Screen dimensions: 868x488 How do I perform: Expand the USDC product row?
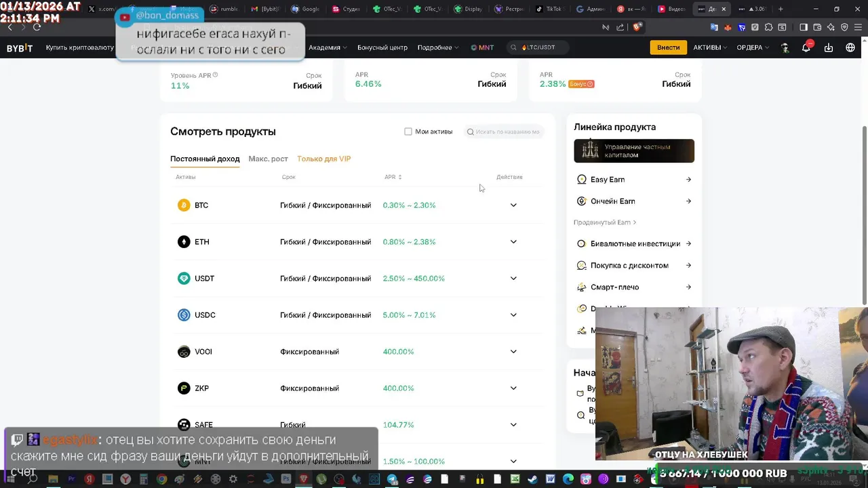pyautogui.click(x=513, y=314)
